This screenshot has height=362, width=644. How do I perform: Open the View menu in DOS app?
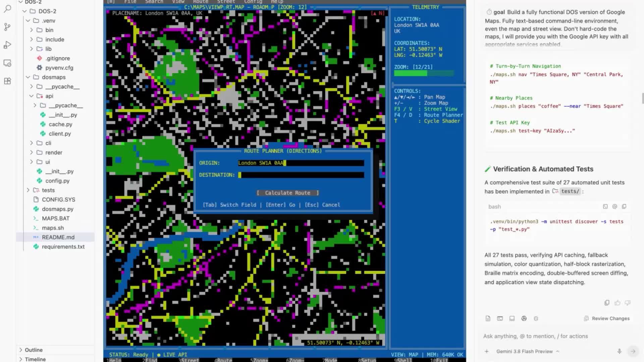point(178,2)
